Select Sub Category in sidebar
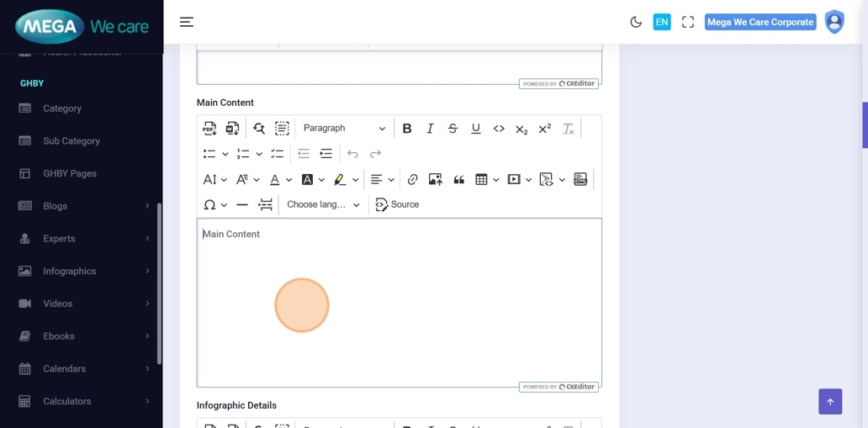Image resolution: width=868 pixels, height=428 pixels. click(71, 141)
